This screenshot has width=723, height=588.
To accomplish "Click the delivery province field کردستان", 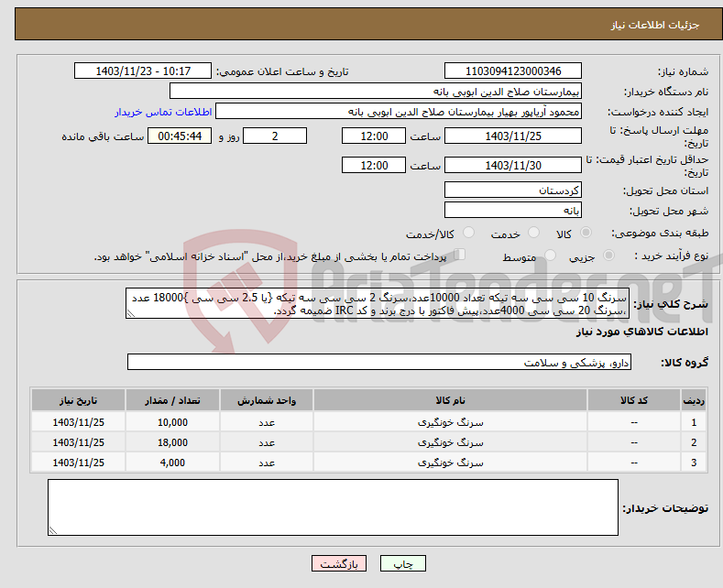I will 513,190.
